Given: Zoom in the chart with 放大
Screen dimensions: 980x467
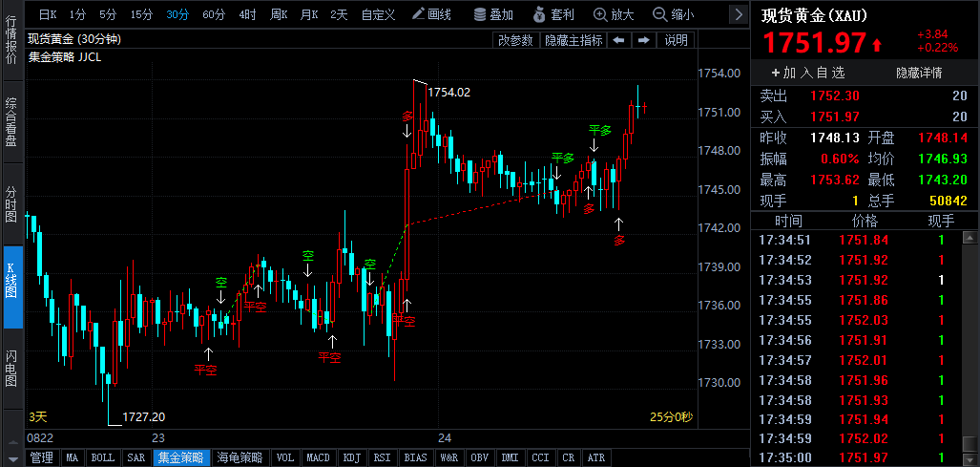Looking at the screenshot, I should [613, 14].
